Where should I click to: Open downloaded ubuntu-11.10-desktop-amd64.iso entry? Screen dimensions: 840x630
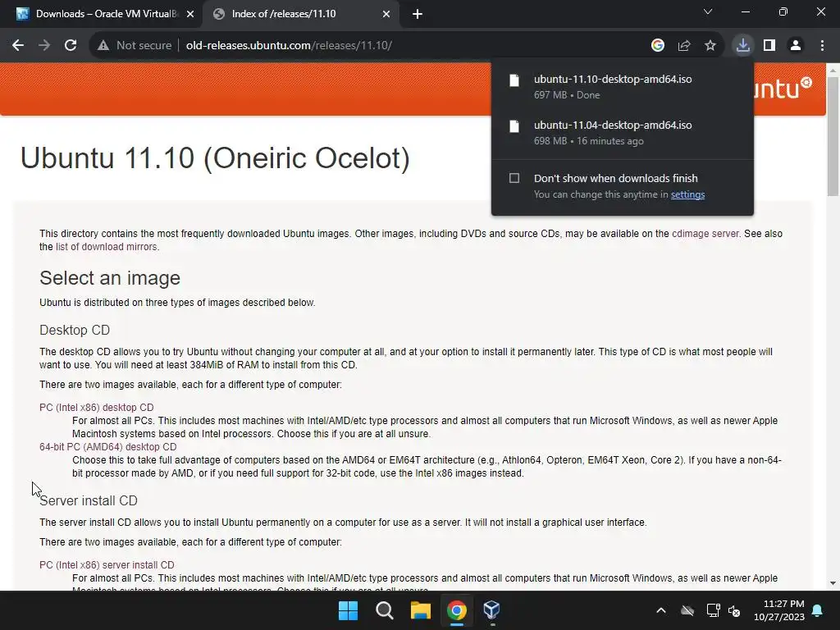(x=622, y=86)
